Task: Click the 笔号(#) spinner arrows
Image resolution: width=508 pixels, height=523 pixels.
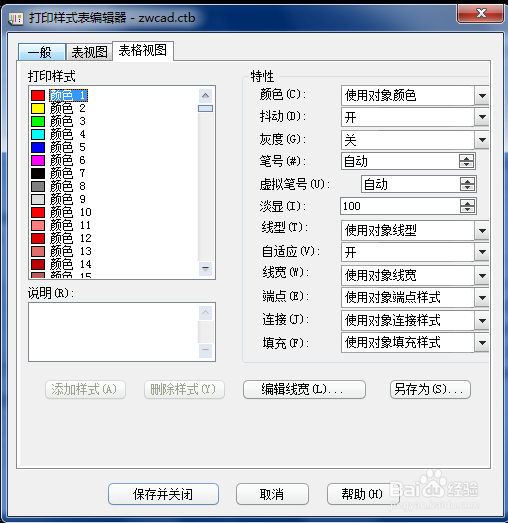Action: point(466,161)
